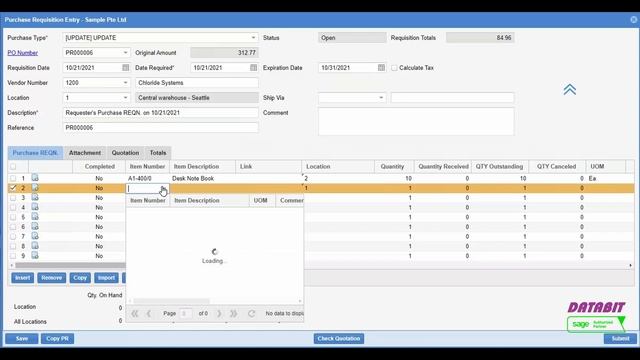Go to next page in item lookup
Viewport: 640px width, 360px height.
pos(219,313)
